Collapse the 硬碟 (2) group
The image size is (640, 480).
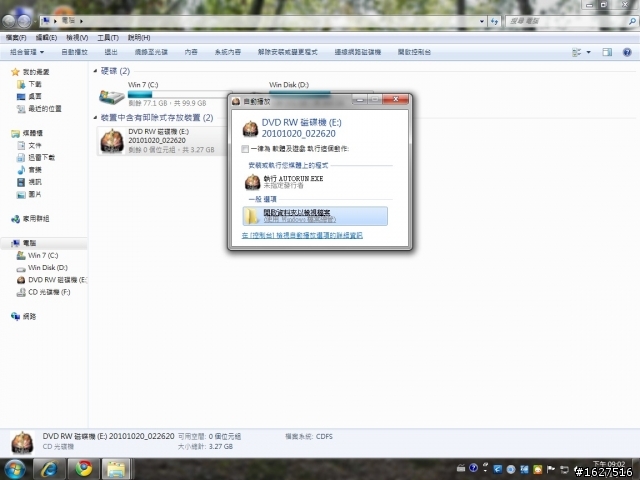coord(95,71)
